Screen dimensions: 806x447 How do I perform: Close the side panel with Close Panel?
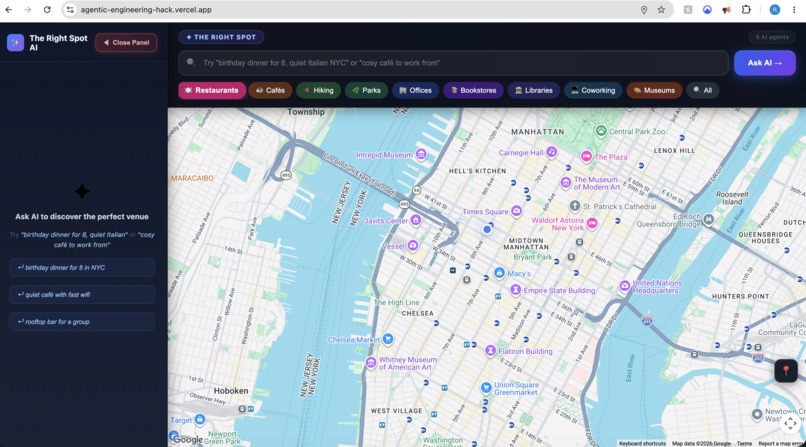[126, 43]
